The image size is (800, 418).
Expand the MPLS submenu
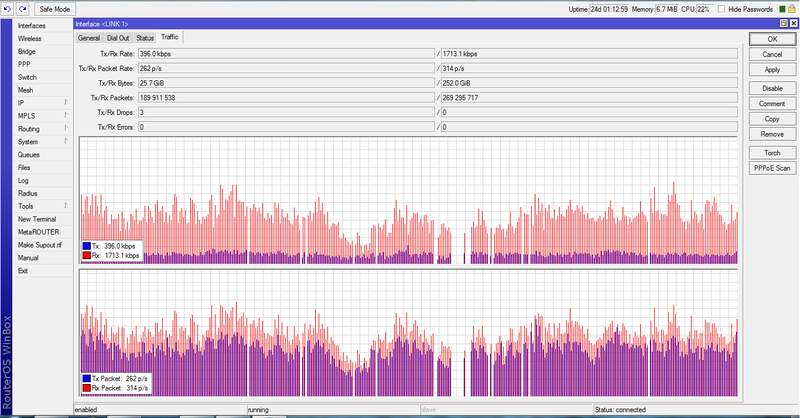pos(42,116)
